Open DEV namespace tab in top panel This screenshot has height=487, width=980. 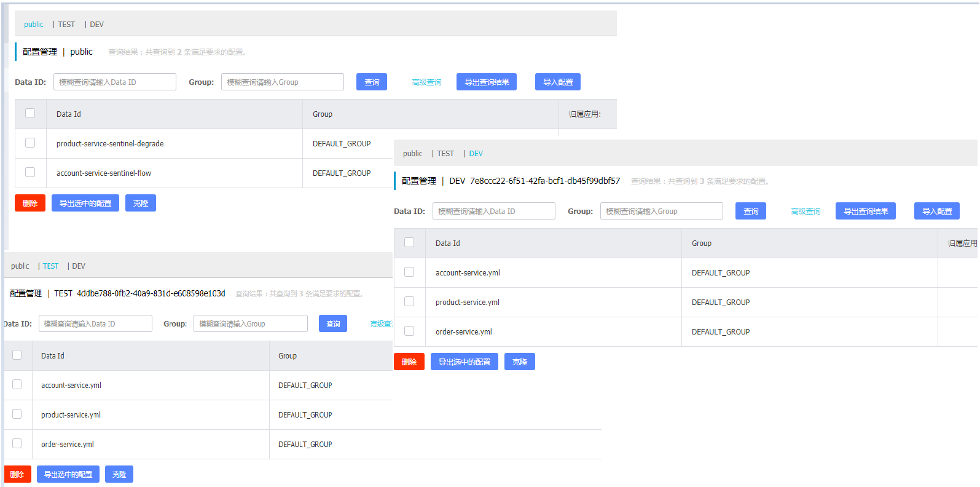[97, 25]
